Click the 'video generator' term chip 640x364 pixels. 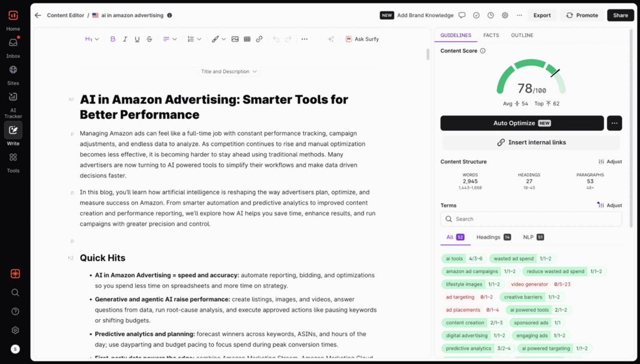click(x=540, y=284)
